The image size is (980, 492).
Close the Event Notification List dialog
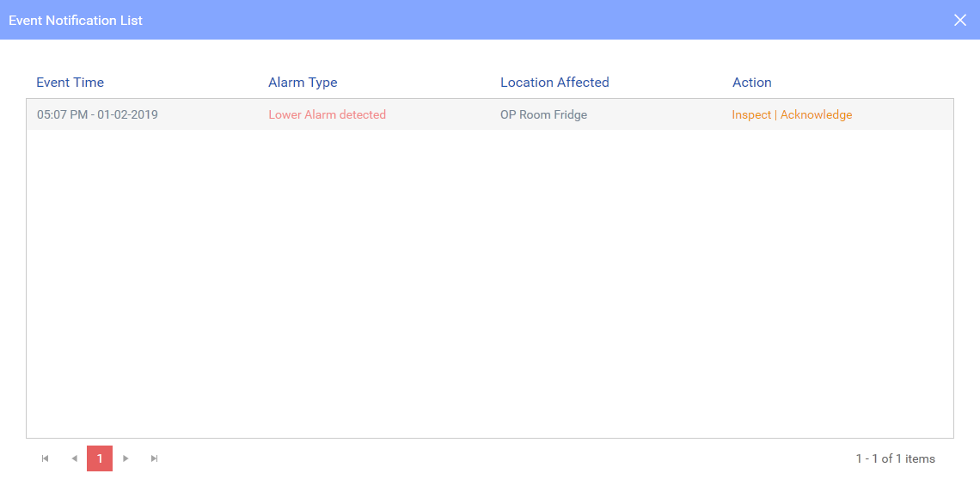[x=960, y=20]
